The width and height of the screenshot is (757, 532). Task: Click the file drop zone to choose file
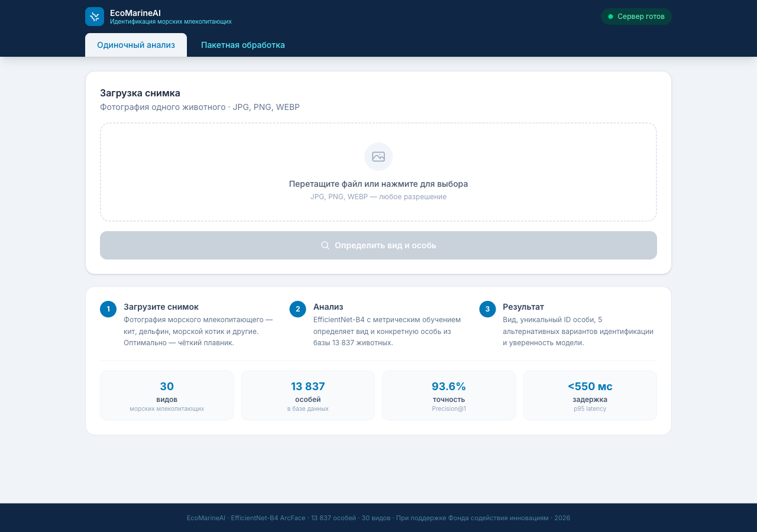click(378, 172)
